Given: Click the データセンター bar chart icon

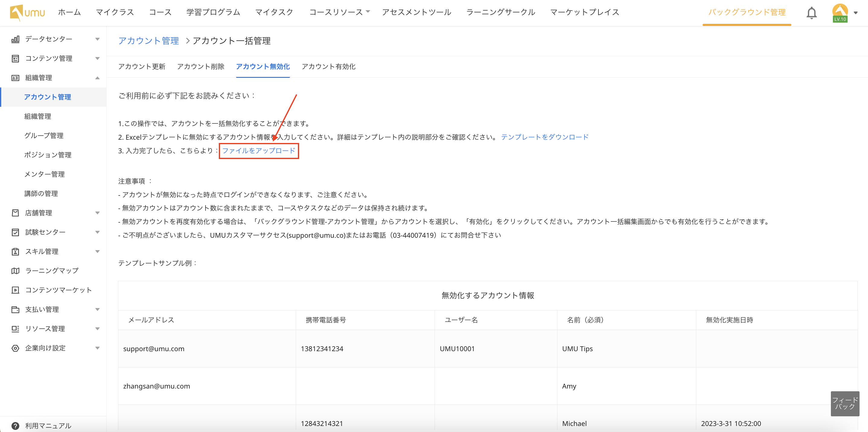Looking at the screenshot, I should (x=15, y=39).
